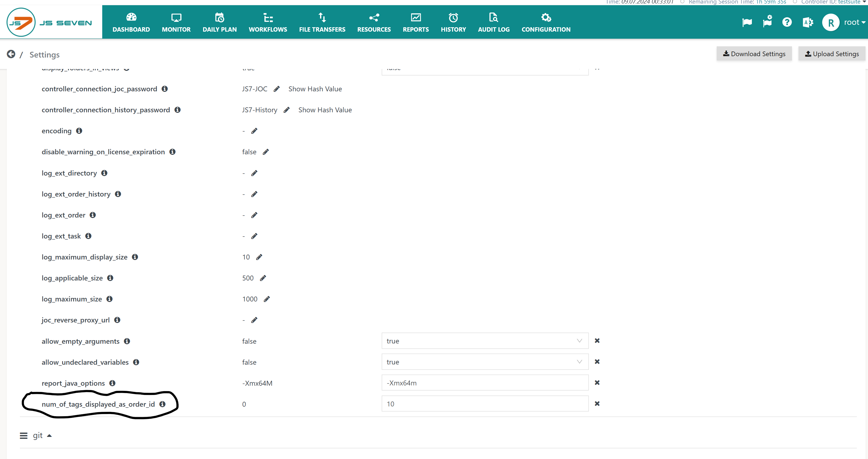Screen dimensions: 868x459
Task: Show info for joc_reverse_proxy_url
Action: click(x=117, y=320)
